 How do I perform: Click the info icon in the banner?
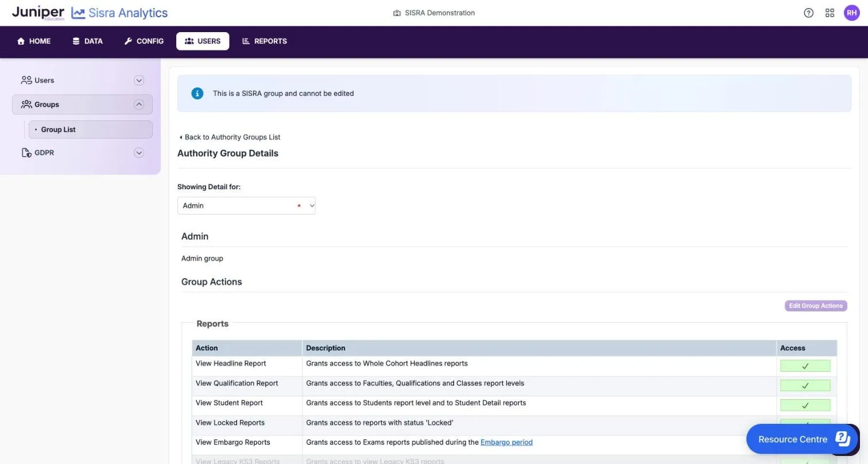(197, 93)
